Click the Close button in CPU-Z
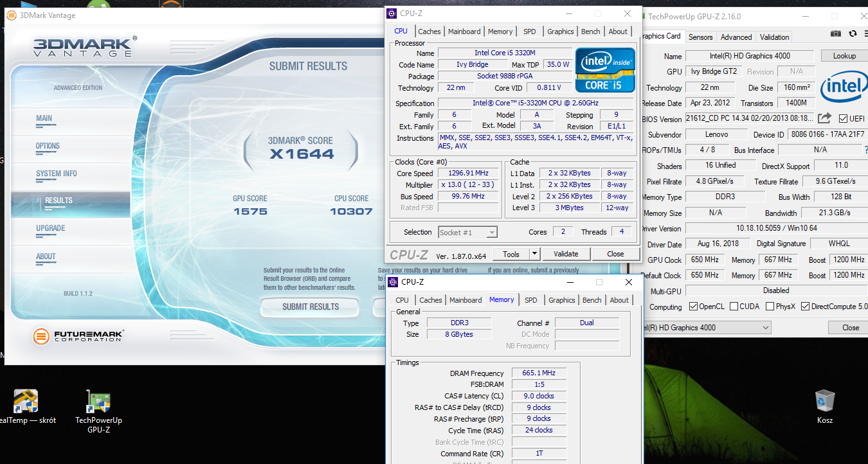 coord(615,254)
